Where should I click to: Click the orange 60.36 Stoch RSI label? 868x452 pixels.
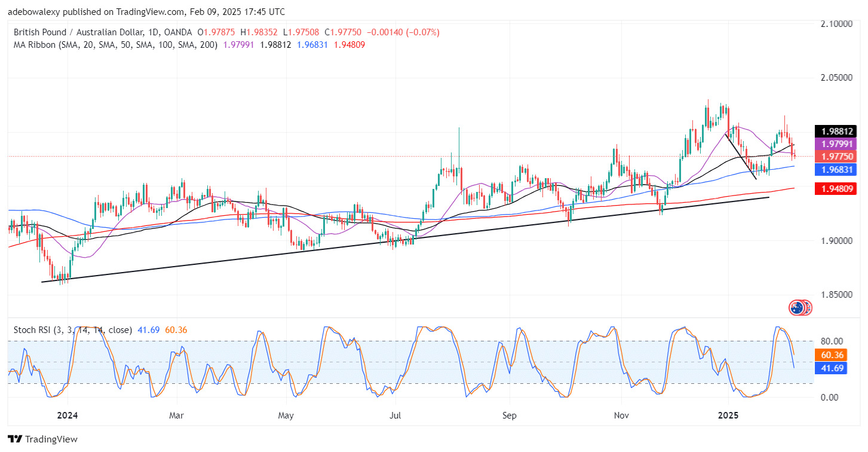(x=830, y=355)
